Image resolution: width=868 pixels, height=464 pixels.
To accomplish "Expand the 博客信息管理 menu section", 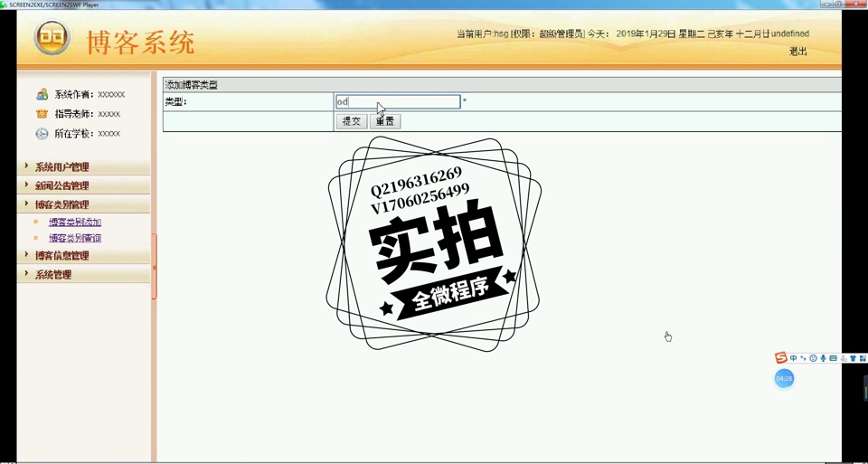I will (x=61, y=256).
